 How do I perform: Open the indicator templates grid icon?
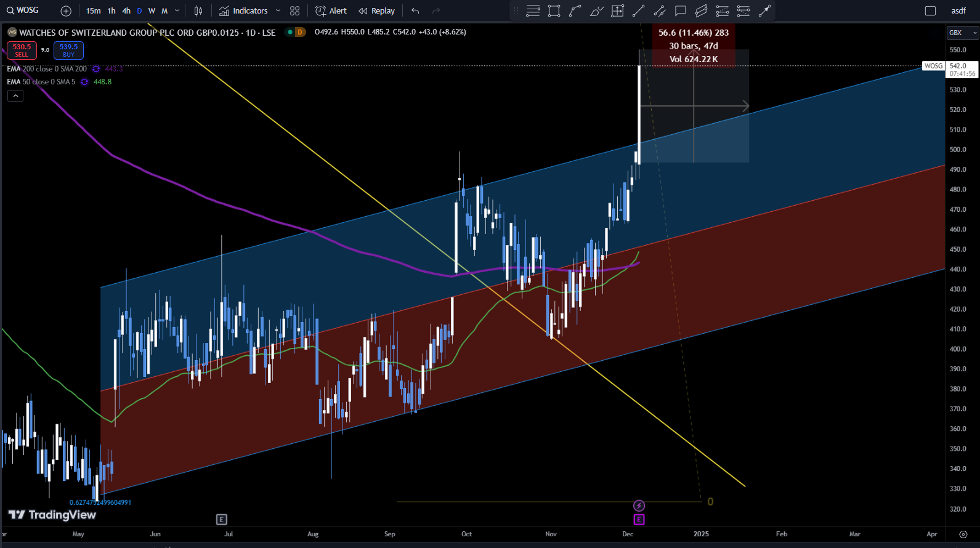(295, 11)
